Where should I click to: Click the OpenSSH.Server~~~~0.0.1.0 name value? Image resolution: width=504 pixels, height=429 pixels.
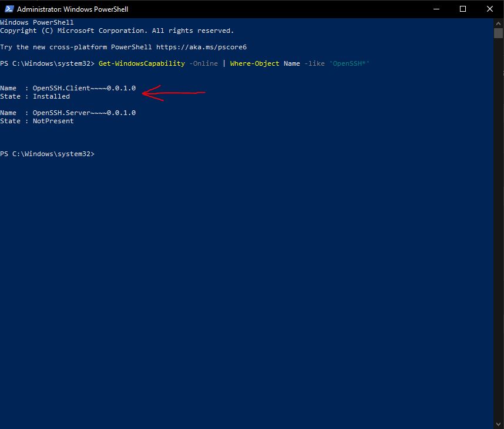pos(84,113)
